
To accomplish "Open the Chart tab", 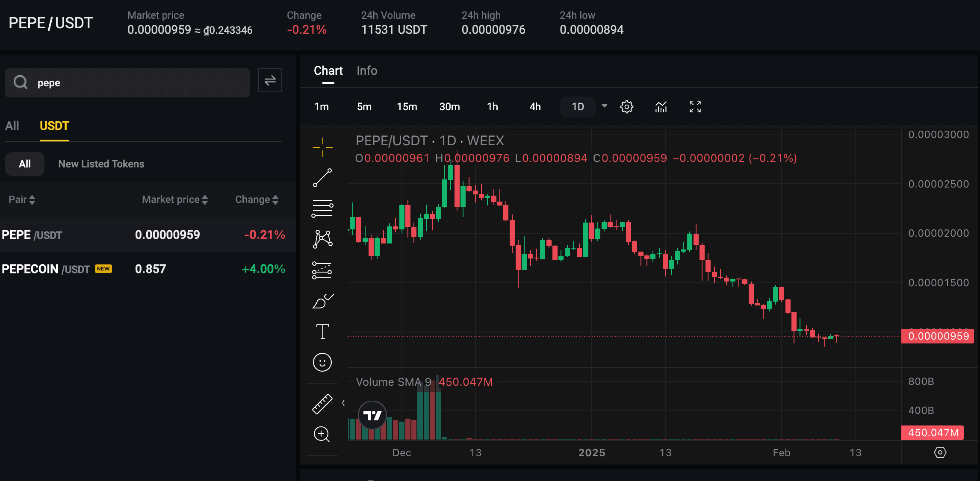I will pyautogui.click(x=328, y=71).
